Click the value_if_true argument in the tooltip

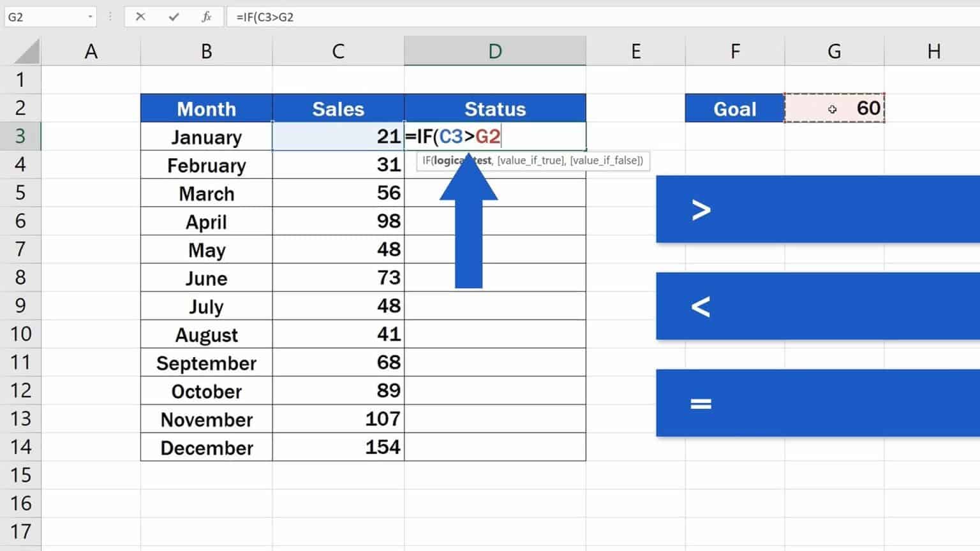coord(530,161)
